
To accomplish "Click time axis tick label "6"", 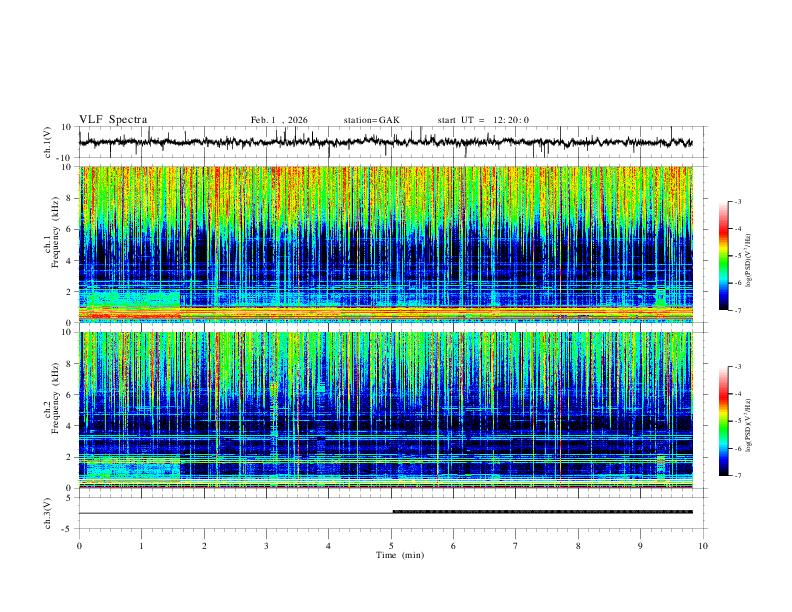I will [x=453, y=546].
